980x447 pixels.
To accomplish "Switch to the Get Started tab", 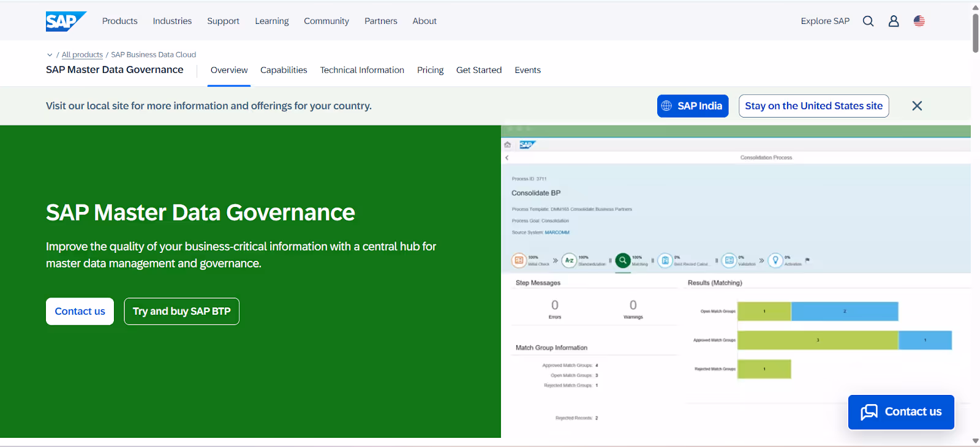I will pyautogui.click(x=479, y=70).
